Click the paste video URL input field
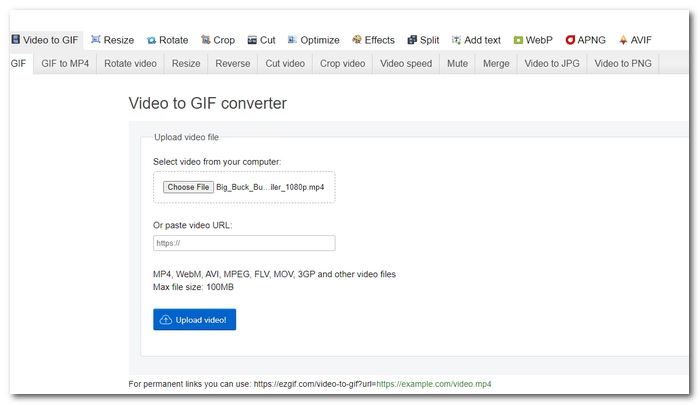 (x=244, y=243)
